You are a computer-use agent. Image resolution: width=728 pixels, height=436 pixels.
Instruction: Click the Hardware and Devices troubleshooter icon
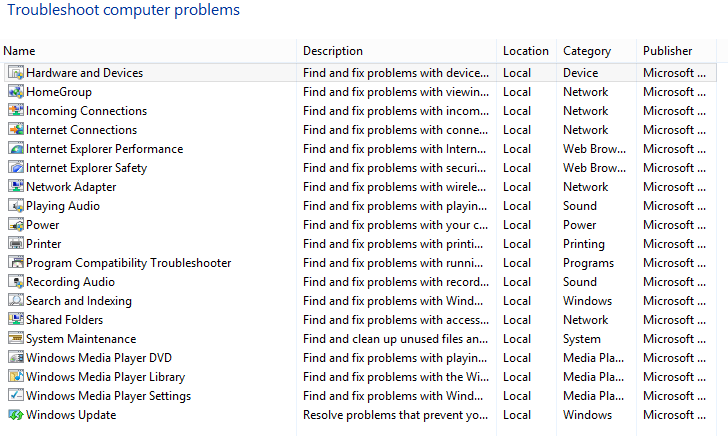click(16, 72)
